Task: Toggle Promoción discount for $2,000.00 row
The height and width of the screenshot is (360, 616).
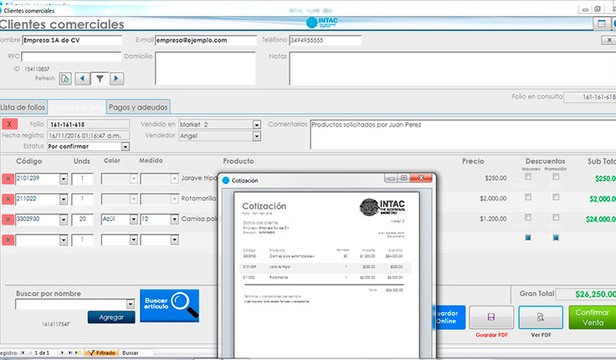Action: tap(556, 197)
